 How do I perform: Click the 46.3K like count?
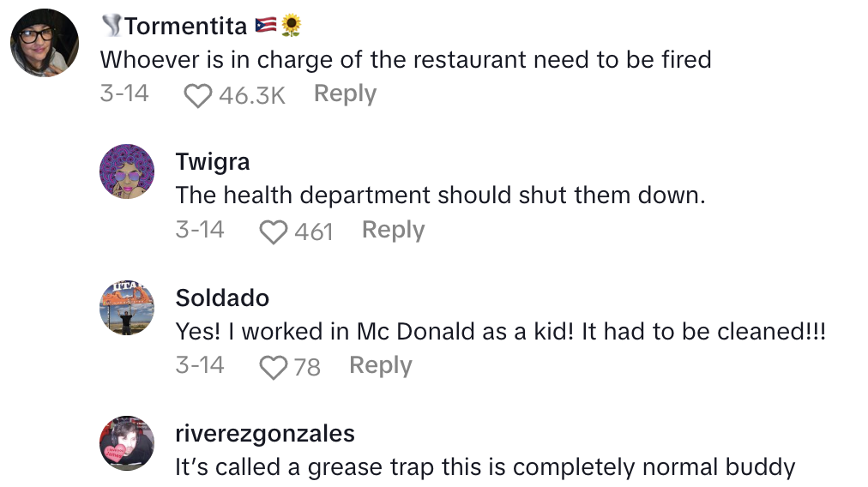(251, 95)
